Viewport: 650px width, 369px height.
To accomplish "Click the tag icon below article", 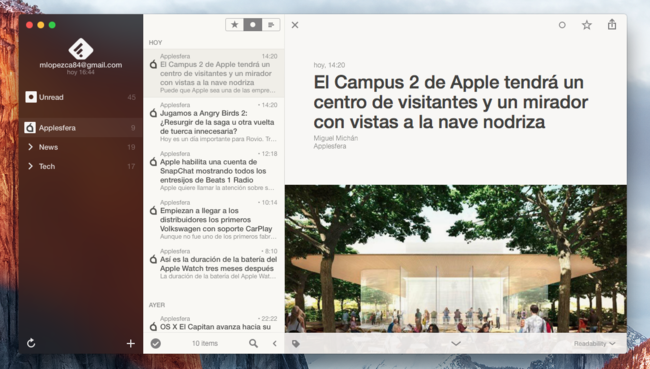I will [296, 343].
